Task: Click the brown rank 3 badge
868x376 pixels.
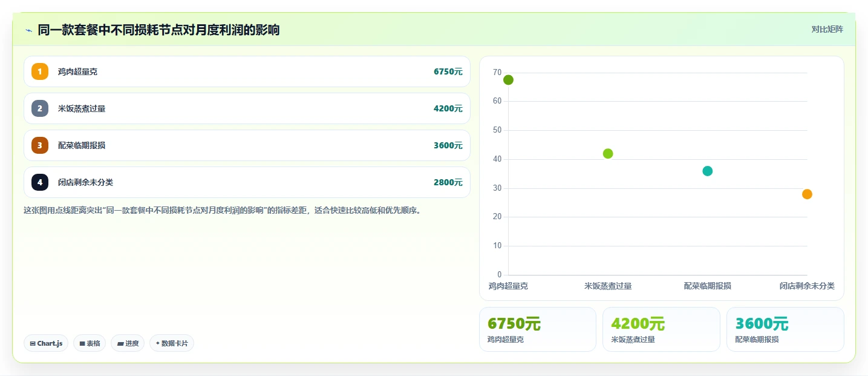Action: click(x=40, y=145)
